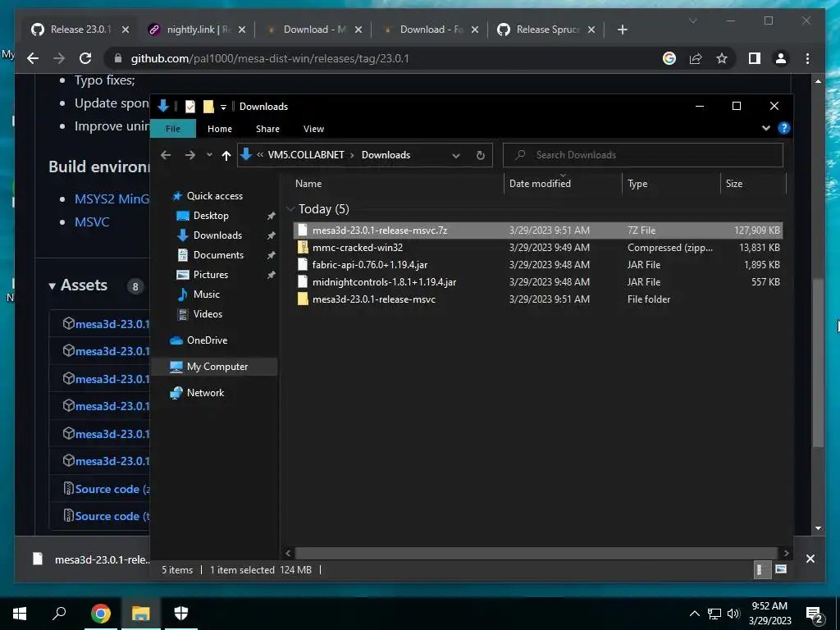This screenshot has width=840, height=630.
Task: Select fabric-api-0.76.0+1.19.4.jar file
Action: point(538,265)
